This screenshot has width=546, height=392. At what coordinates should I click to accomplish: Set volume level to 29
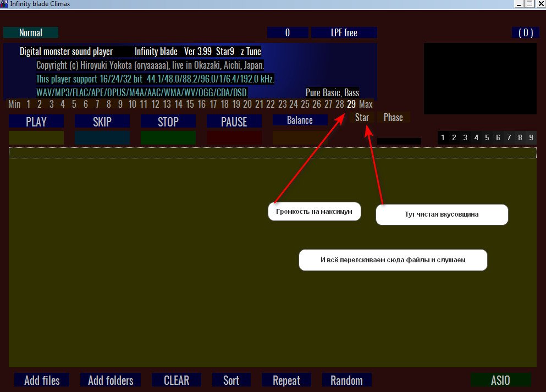pyautogui.click(x=351, y=104)
